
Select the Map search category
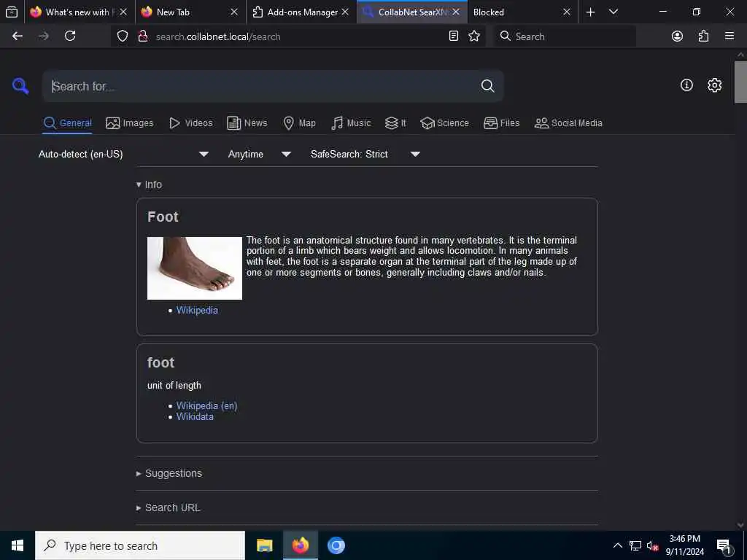[299, 122]
